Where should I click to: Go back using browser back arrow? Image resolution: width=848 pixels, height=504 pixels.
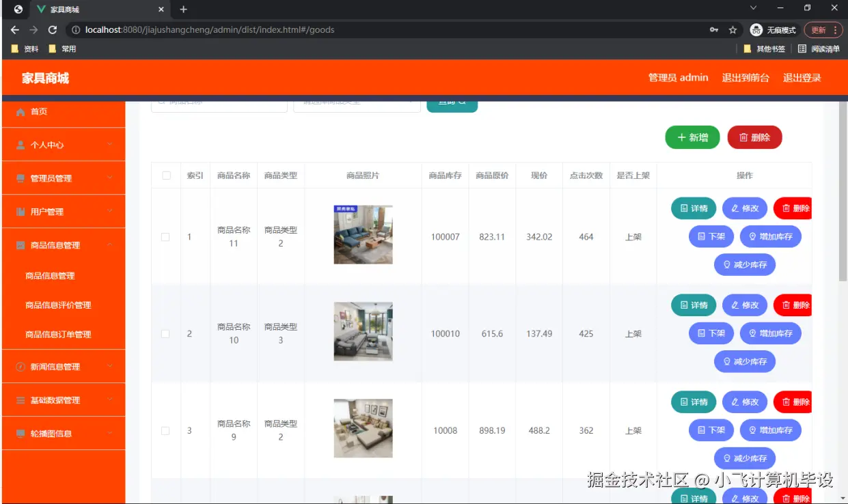pyautogui.click(x=14, y=30)
